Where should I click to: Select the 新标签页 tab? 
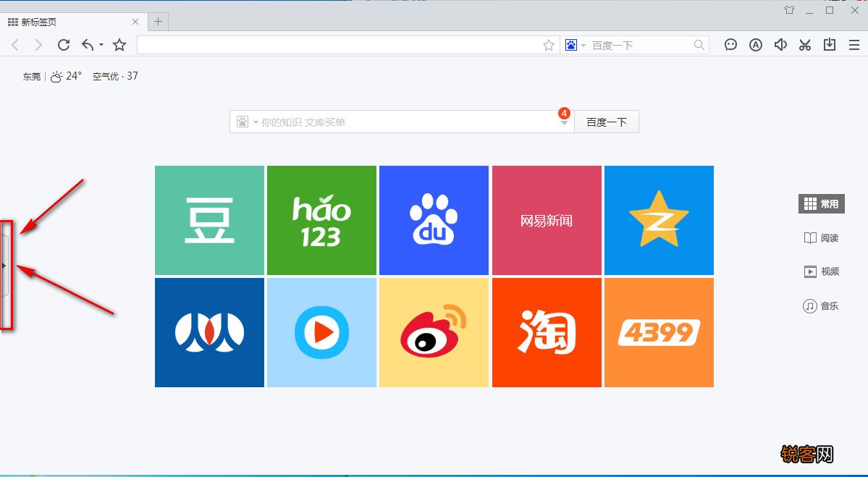pos(73,22)
